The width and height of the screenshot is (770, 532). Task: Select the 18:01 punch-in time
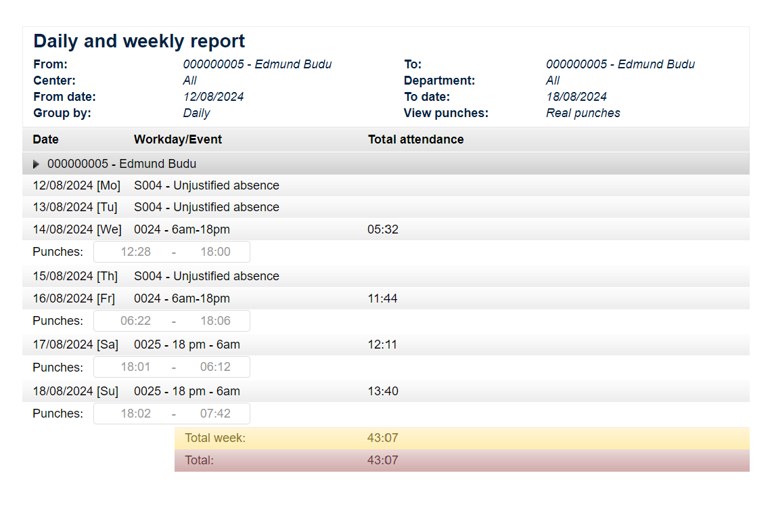click(x=135, y=367)
